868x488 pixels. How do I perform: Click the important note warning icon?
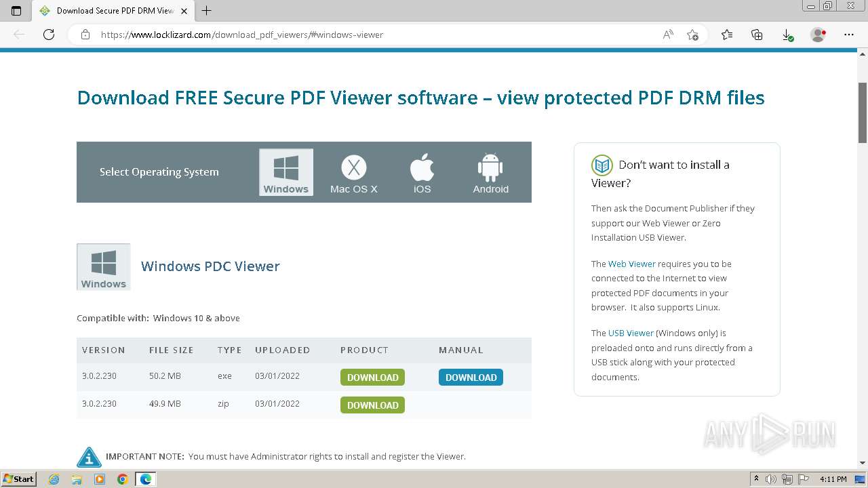[89, 457]
